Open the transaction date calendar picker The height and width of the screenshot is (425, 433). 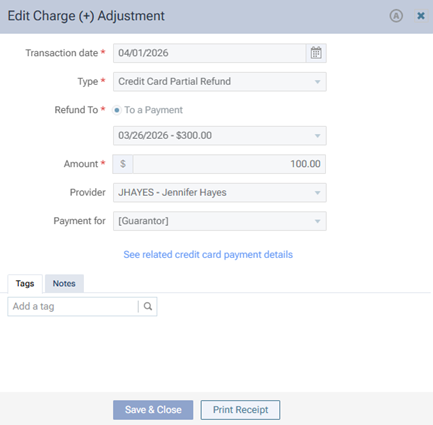[316, 53]
